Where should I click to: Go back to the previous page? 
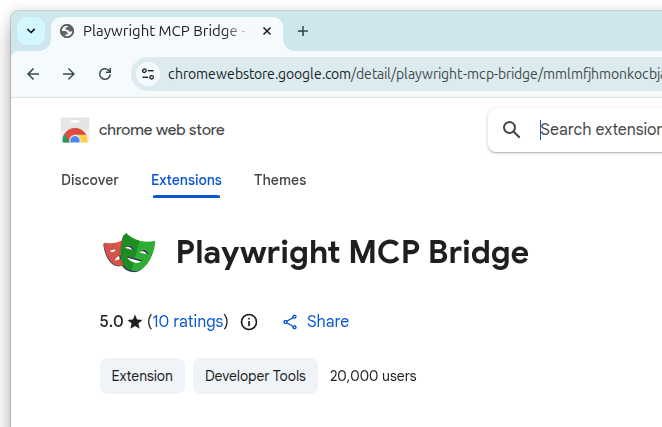(x=33, y=74)
